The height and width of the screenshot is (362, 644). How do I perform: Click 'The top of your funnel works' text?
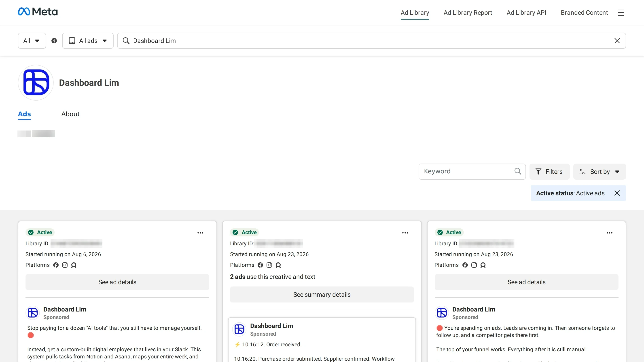(x=511, y=349)
